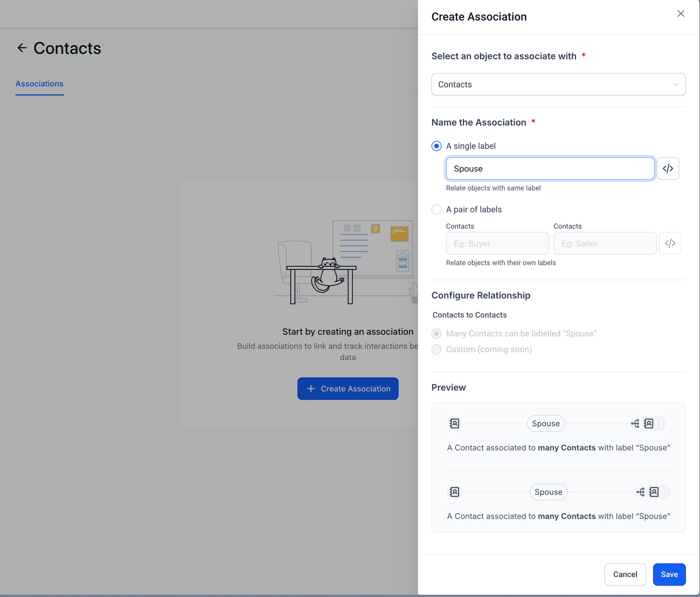Click the plus icon on Create Association button
Screen dimensions: 700x597
pyautogui.click(x=311, y=389)
